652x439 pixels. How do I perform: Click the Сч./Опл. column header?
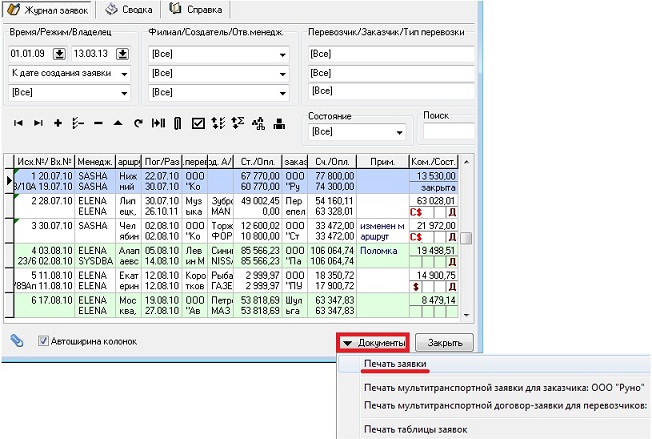tap(332, 161)
